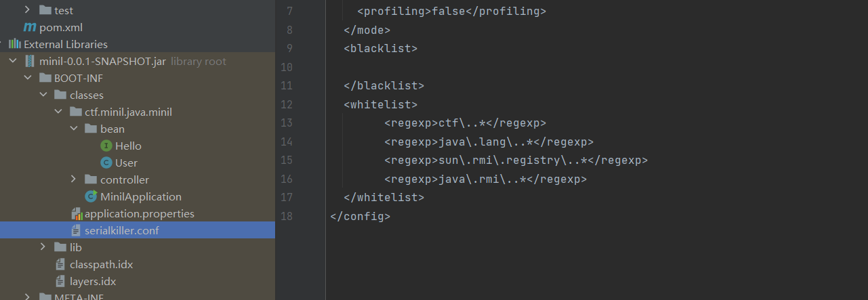Expand the controller package

73,180
